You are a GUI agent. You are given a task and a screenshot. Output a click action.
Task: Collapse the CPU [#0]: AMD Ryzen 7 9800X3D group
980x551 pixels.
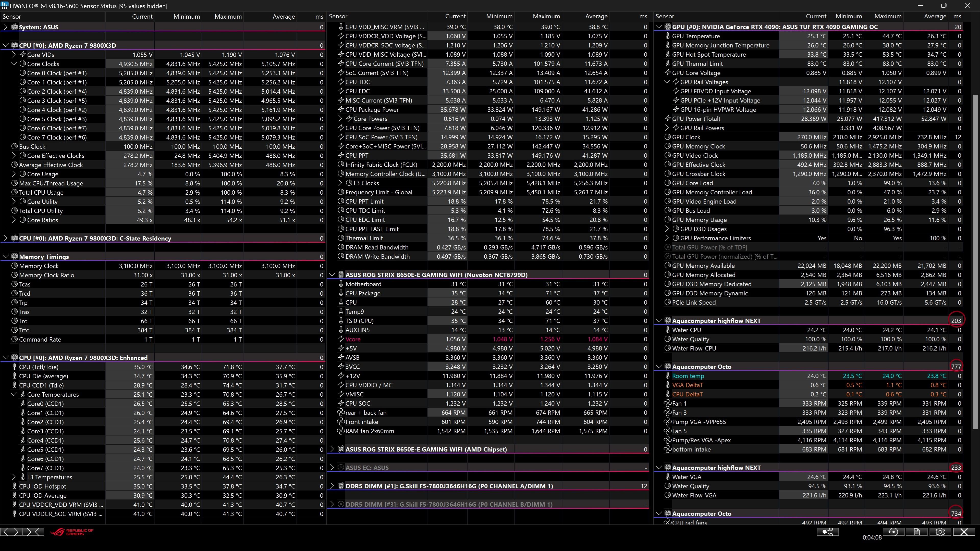click(x=5, y=45)
